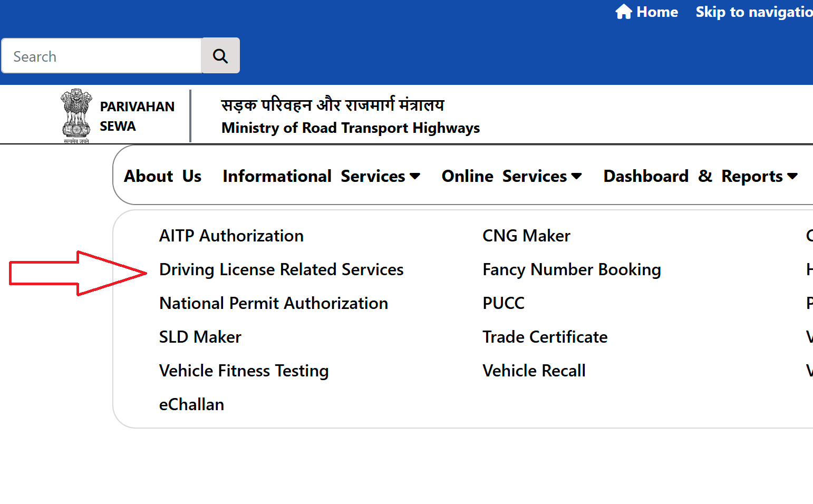Viewport: 813px width, 504px height.
Task: Open PUCC
Action: [503, 303]
